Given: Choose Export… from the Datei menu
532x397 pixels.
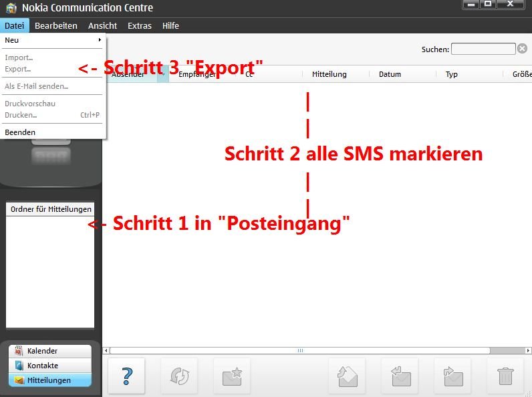Looking at the screenshot, I should 53,69.
